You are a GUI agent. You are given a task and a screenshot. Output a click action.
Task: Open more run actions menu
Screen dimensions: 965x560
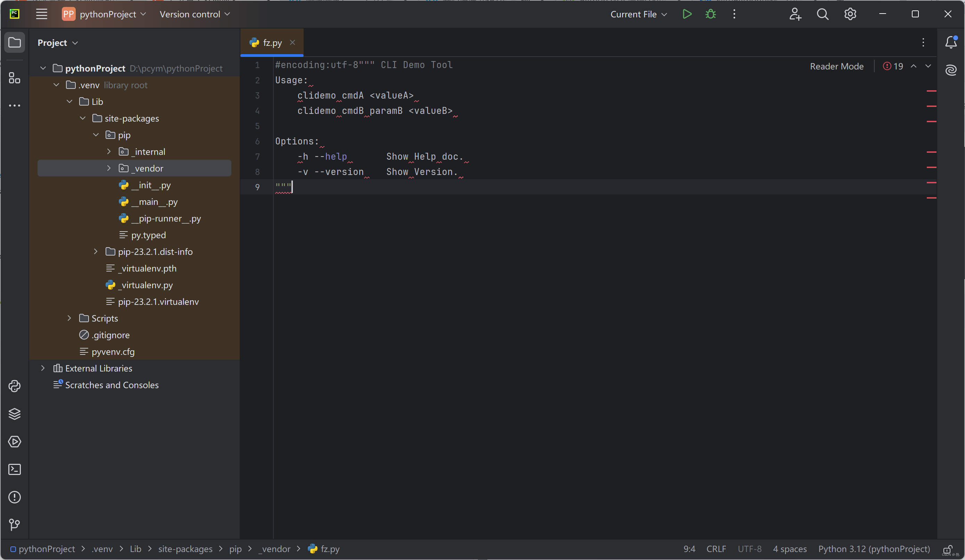click(734, 14)
